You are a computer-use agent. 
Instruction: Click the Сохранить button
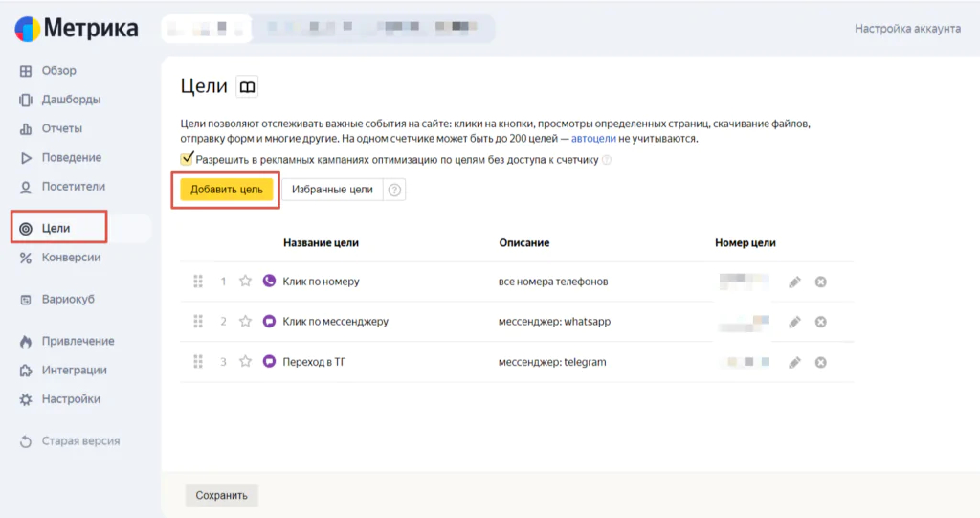221,495
